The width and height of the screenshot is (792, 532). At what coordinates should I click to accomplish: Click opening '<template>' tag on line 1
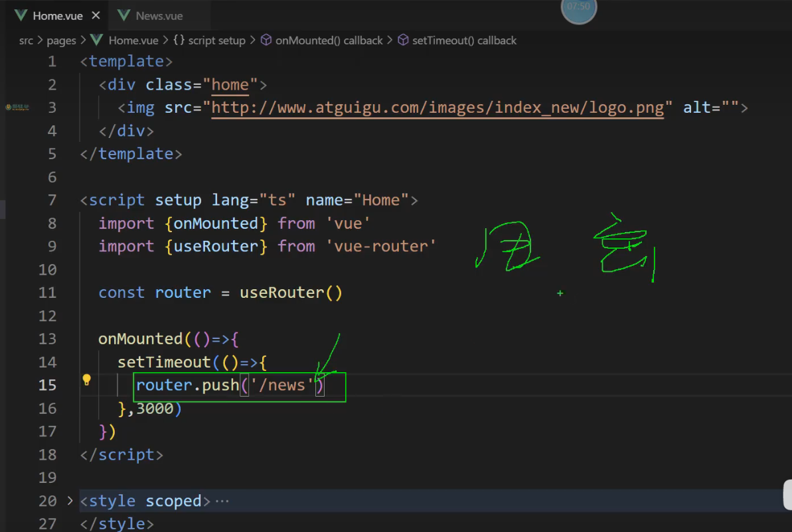(126, 62)
